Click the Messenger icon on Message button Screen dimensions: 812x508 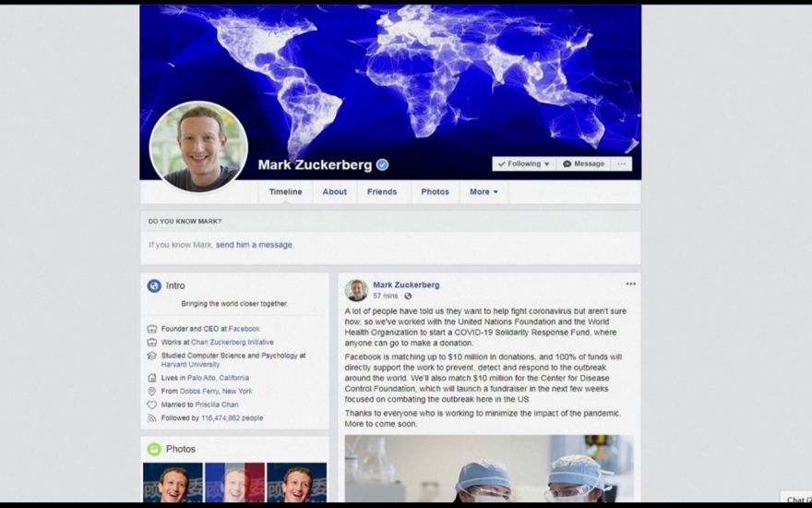pos(567,163)
